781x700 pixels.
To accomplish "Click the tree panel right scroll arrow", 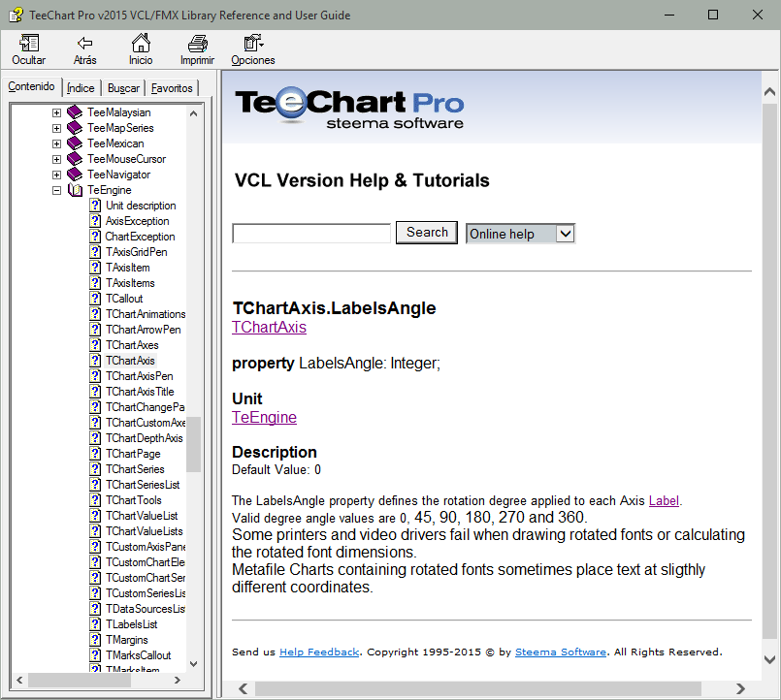I will [x=178, y=680].
